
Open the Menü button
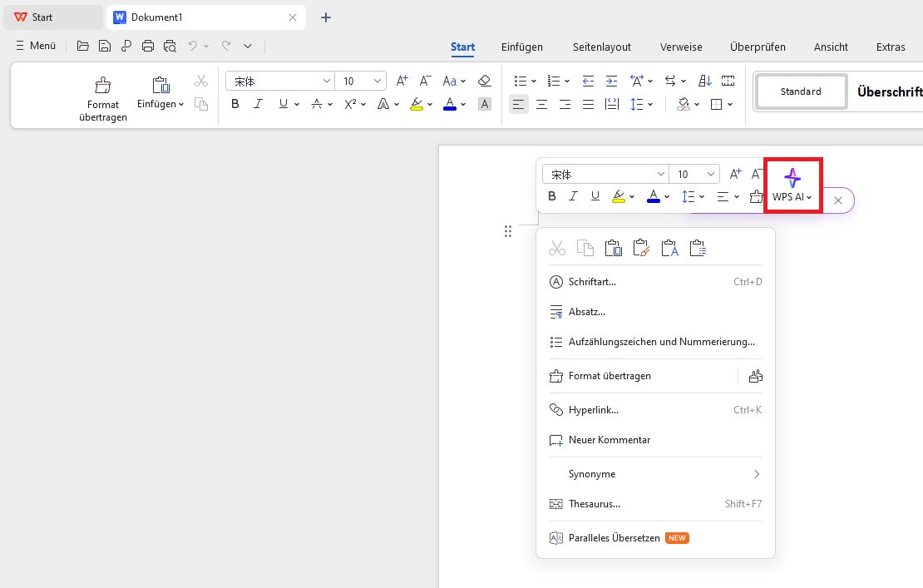pos(35,46)
